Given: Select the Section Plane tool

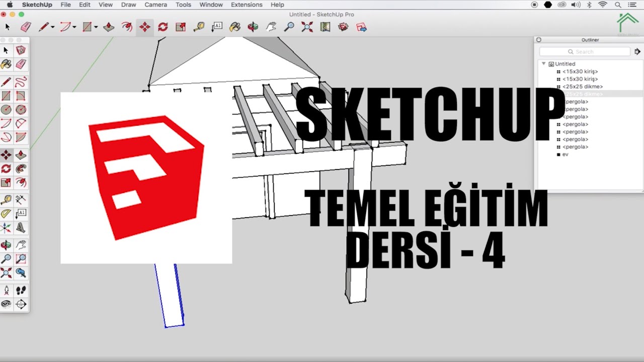Looking at the screenshot, I should point(21,304).
